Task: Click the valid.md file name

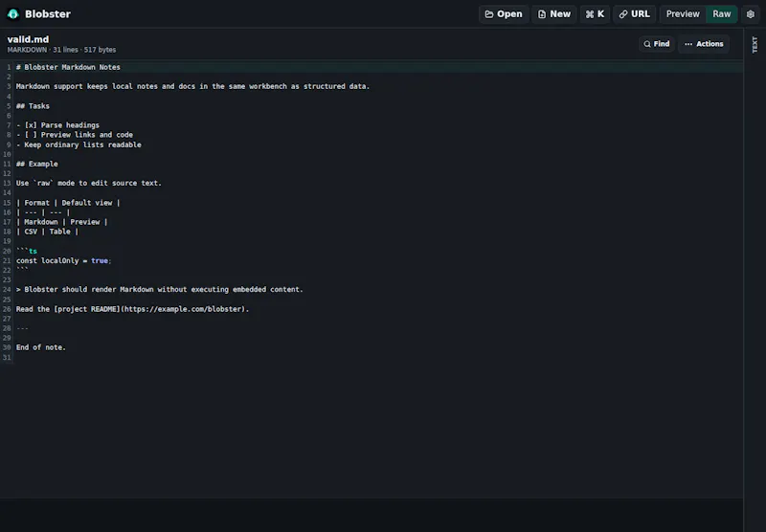Action: [28, 39]
